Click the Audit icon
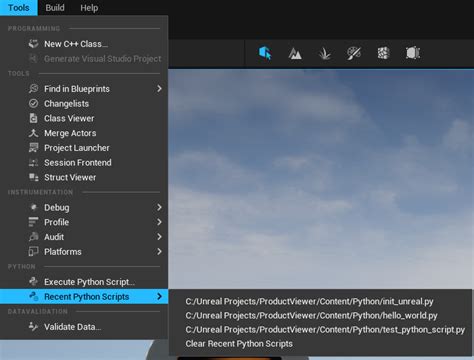Viewport: 474px width, 360px height. pos(33,237)
